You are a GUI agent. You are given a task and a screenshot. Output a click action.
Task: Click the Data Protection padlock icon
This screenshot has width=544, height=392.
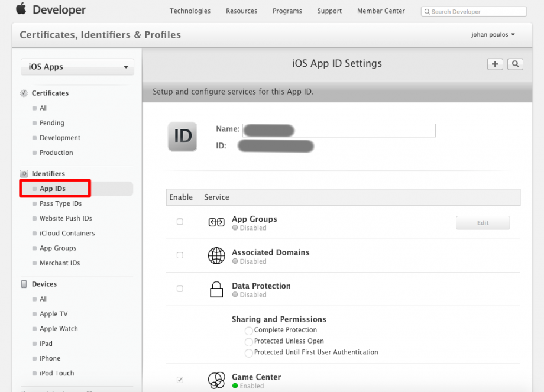[216, 289]
